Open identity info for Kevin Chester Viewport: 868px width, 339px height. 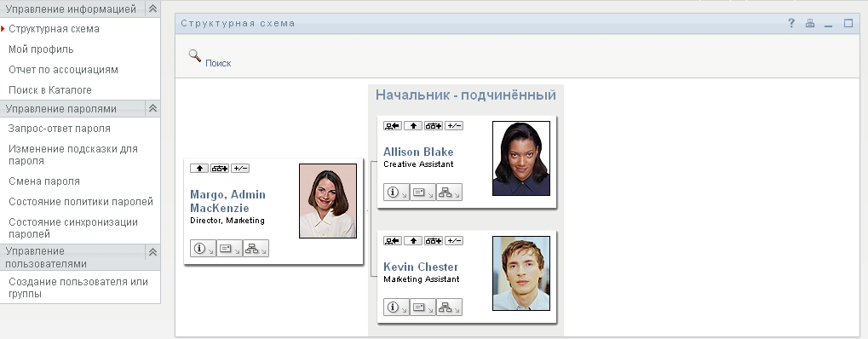tap(396, 307)
